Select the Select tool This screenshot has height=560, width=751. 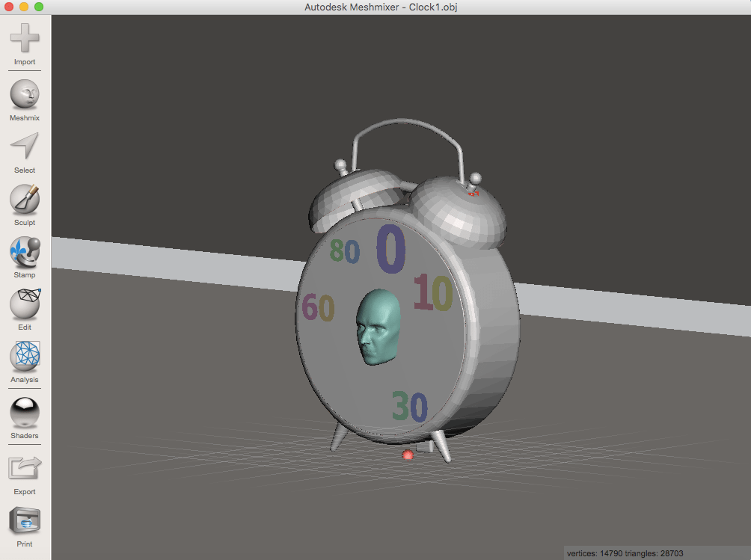point(24,148)
